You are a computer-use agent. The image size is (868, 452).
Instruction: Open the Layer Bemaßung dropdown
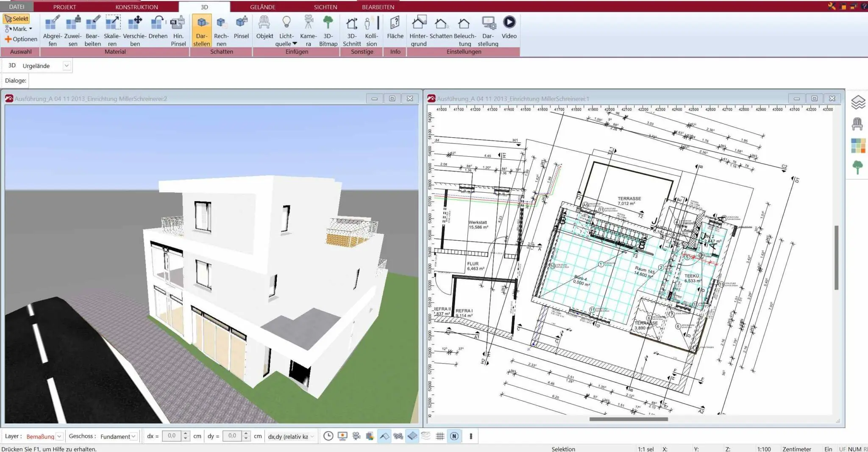click(x=59, y=436)
